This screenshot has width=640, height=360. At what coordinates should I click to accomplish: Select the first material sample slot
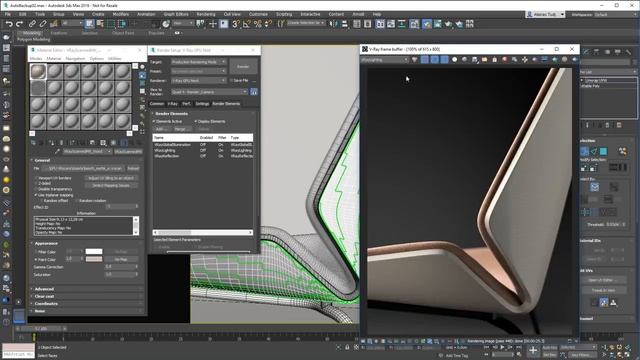38,71
